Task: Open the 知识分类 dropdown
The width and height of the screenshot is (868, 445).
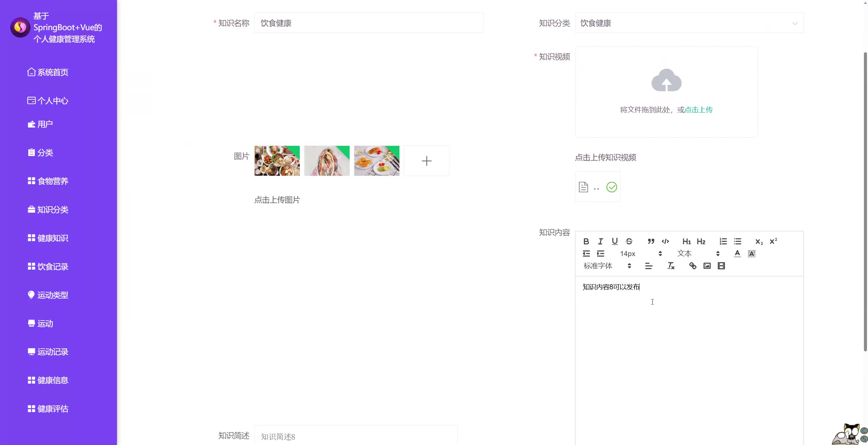Action: (689, 23)
